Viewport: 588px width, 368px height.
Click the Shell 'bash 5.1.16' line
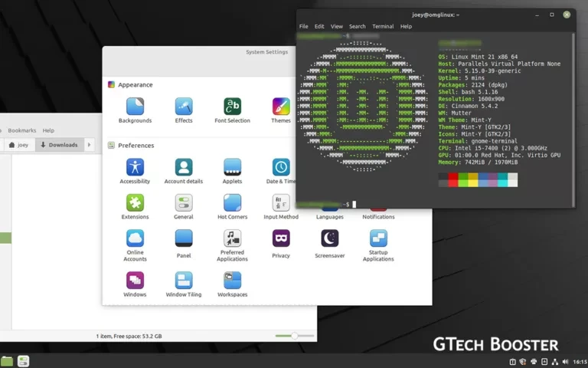tap(468, 92)
